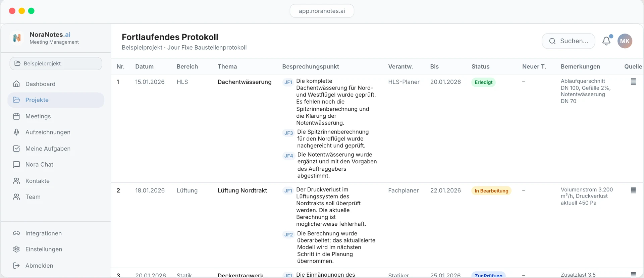The image size is (644, 278).
Task: Click the due date 20.01.2026
Action: (445, 82)
